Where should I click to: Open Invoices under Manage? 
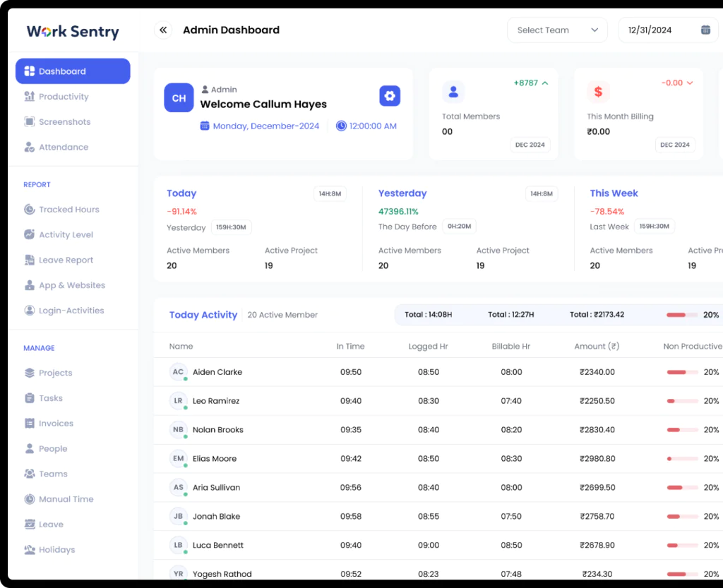pyautogui.click(x=56, y=424)
